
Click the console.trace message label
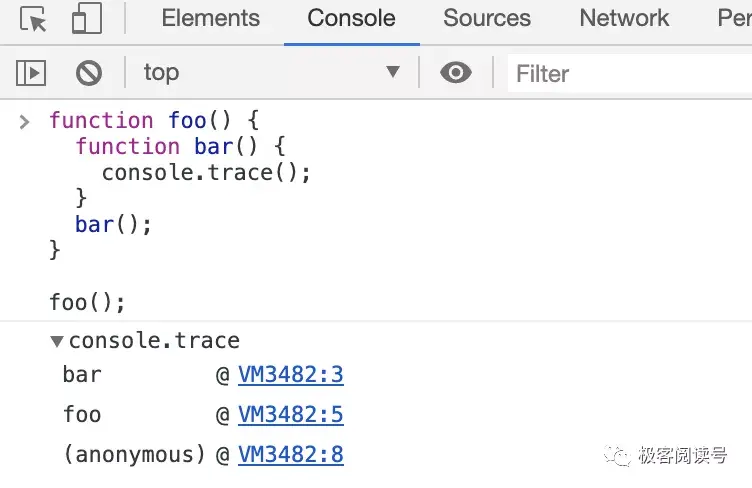pos(154,341)
